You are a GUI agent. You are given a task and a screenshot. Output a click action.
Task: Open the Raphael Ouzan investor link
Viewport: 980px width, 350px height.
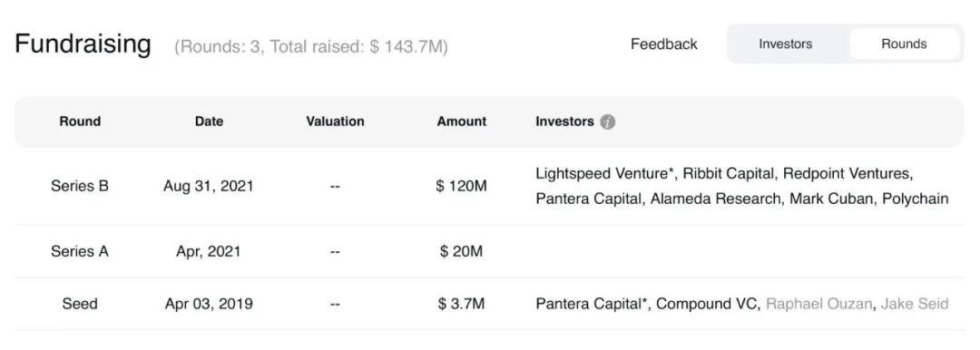818,305
